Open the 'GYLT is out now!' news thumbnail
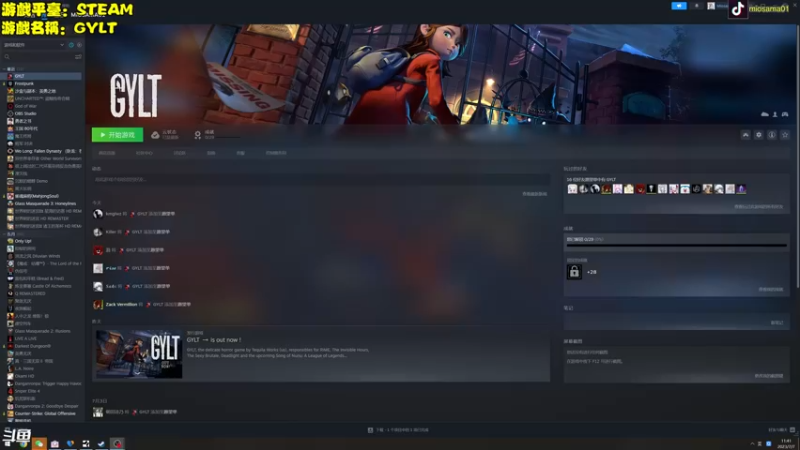 (x=139, y=354)
